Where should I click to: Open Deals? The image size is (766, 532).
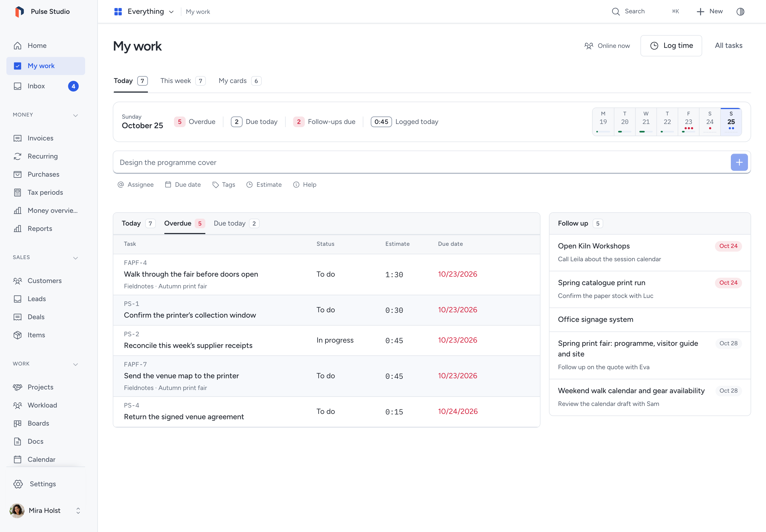point(46,317)
